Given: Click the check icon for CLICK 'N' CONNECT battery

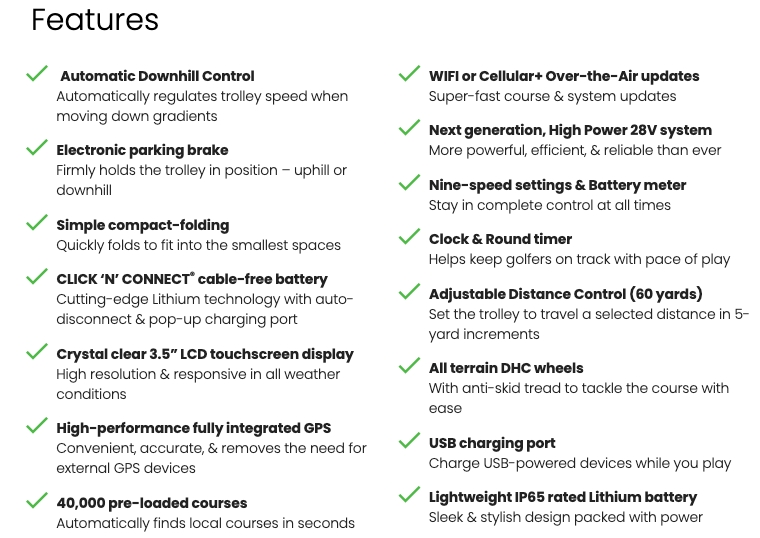Looking at the screenshot, I should click(37, 277).
